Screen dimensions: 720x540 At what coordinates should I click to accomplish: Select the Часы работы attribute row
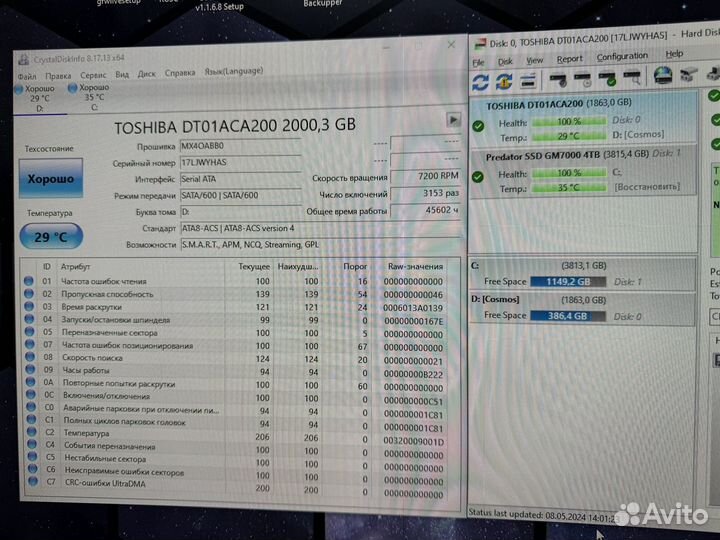click(x=240, y=371)
